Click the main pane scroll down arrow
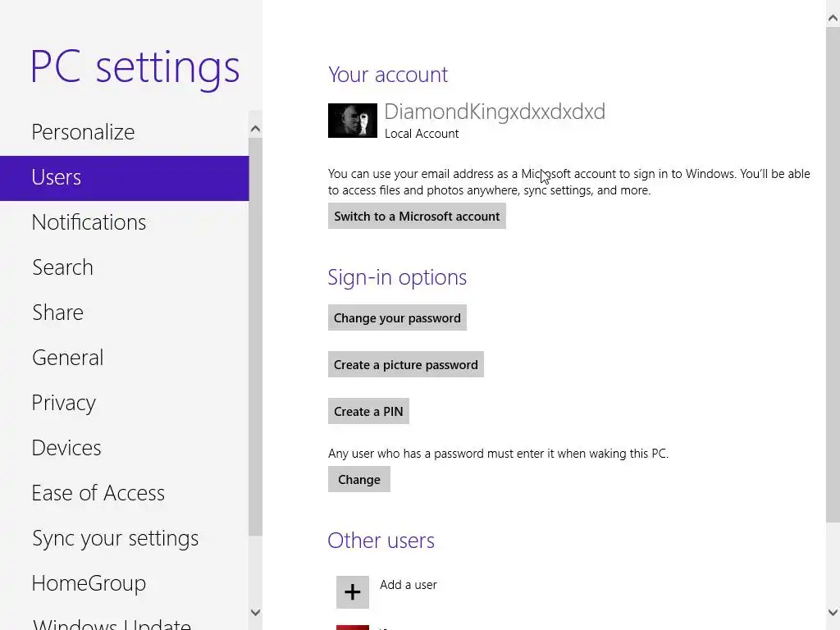Image resolution: width=840 pixels, height=630 pixels. click(833, 612)
